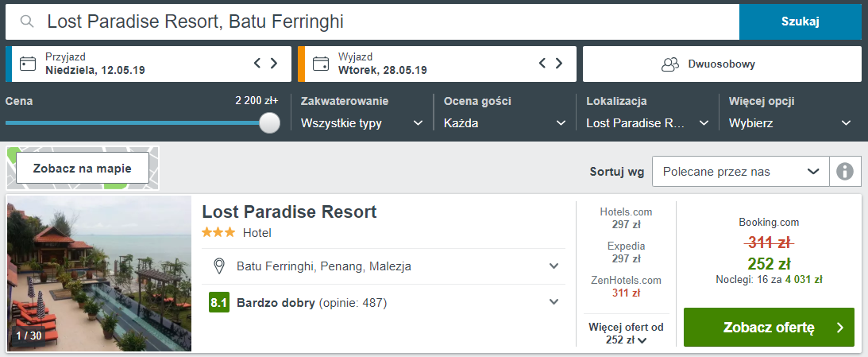
Task: Go to next check-out day arrow
Action: tap(558, 63)
